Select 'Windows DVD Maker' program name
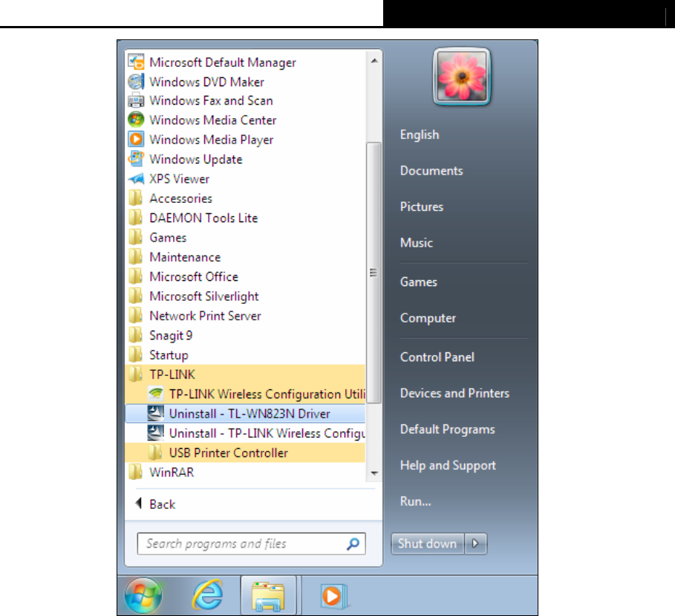The width and height of the screenshot is (675, 616). (x=206, y=82)
